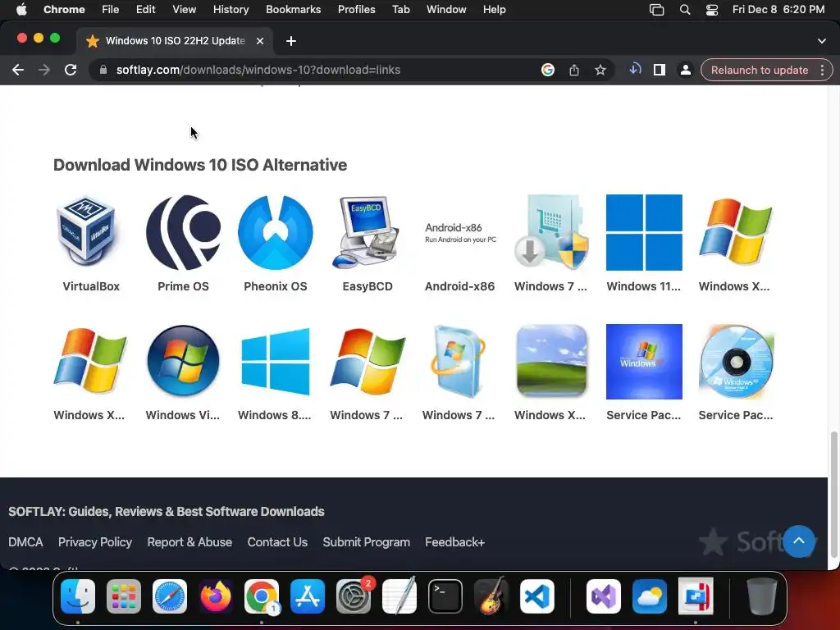Expand the tab search chevron
The height and width of the screenshot is (630, 840).
point(822,41)
